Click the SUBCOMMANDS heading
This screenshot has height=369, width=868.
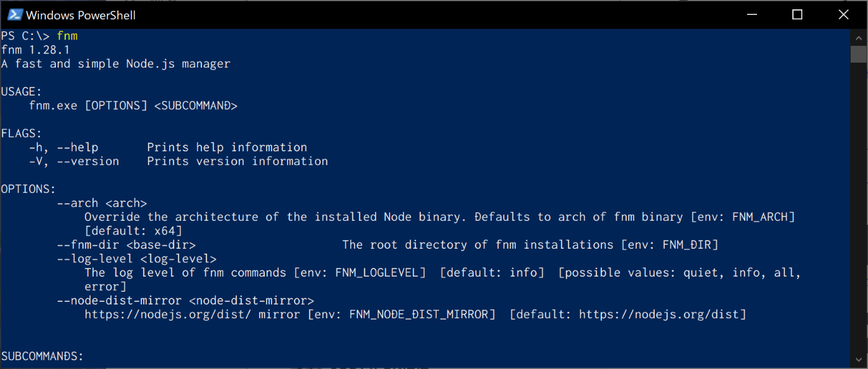42,356
